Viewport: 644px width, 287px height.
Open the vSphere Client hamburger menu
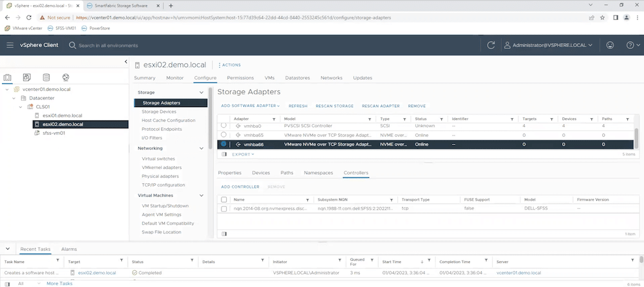pyautogui.click(x=10, y=45)
